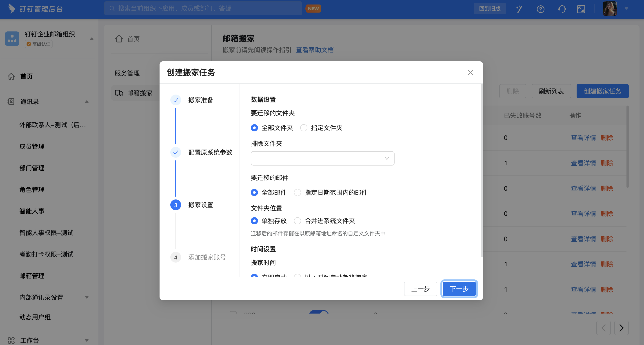This screenshot has width=644, height=345.
Task: Click the 回到旧版 button
Action: pos(490,9)
